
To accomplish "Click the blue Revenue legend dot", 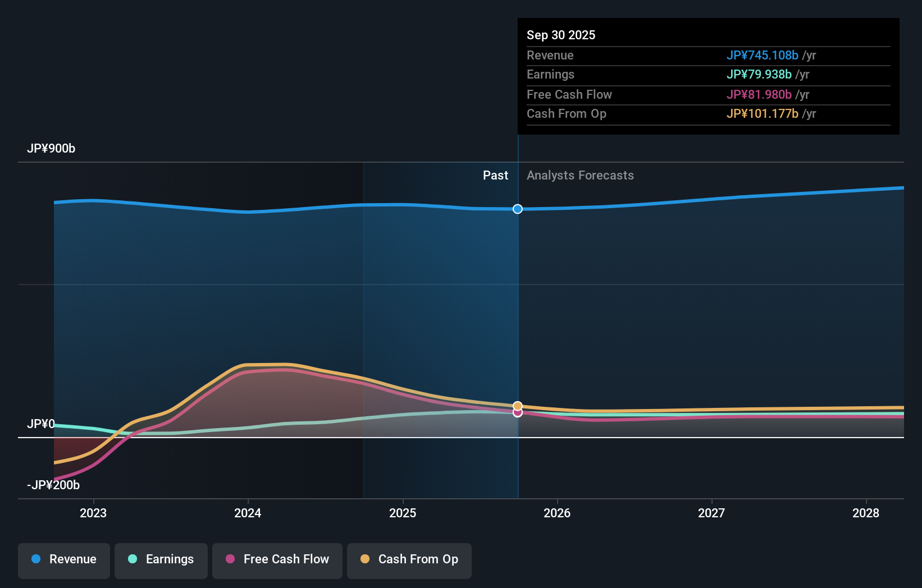I will click(36, 559).
